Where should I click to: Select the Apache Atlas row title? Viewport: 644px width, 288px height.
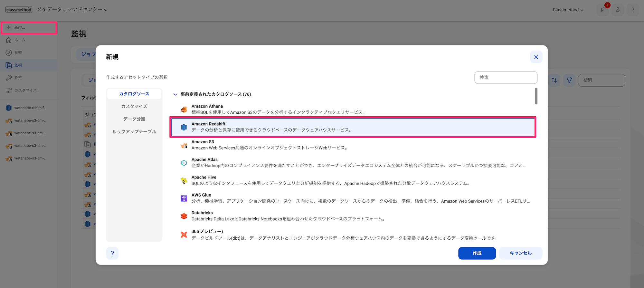(204, 159)
